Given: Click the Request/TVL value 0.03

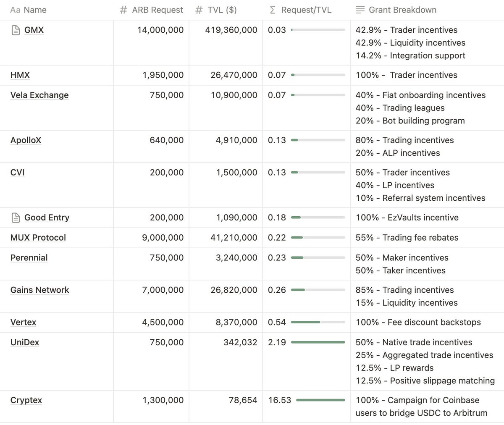Looking at the screenshot, I should coord(277,30).
